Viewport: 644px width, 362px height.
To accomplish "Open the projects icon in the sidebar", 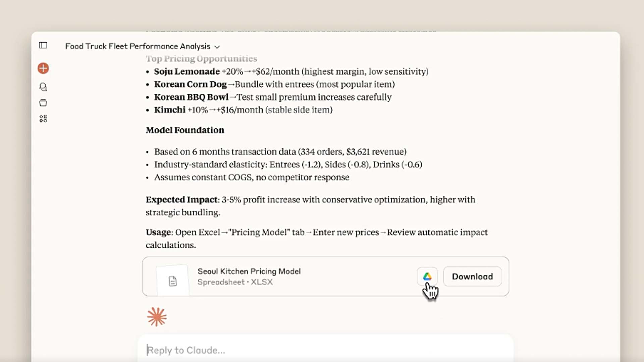I will pyautogui.click(x=43, y=103).
